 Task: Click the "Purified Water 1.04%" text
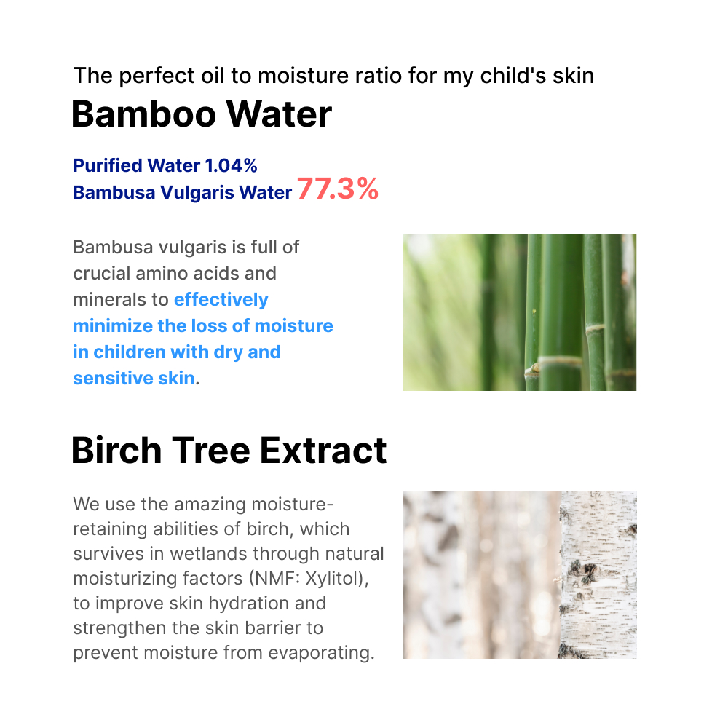(165, 166)
